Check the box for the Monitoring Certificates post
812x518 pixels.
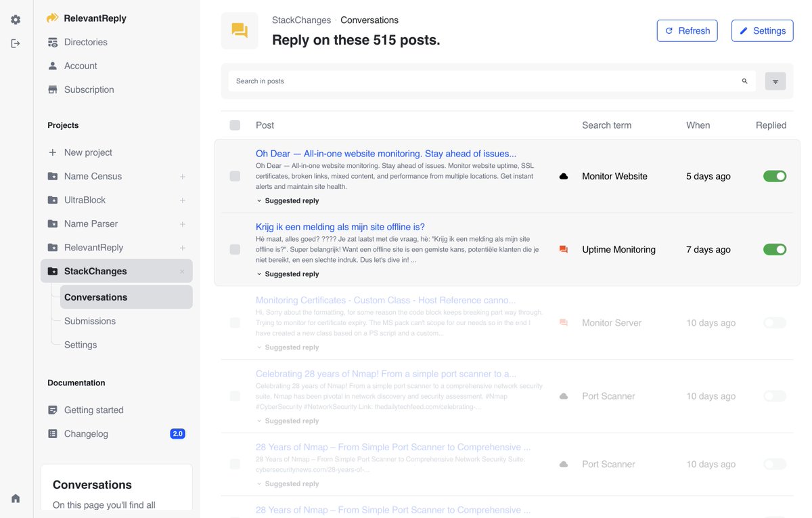tap(235, 323)
